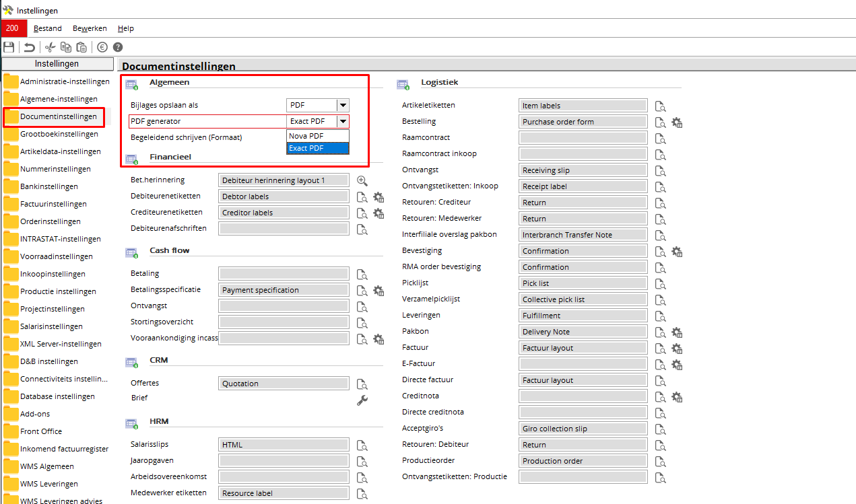
Task: Browse layout for Salarisslips
Action: (x=362, y=445)
